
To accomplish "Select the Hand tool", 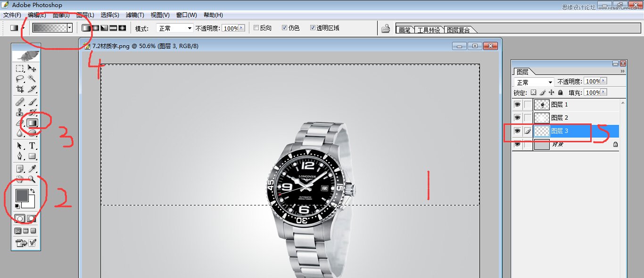I will pyautogui.click(x=20, y=179).
